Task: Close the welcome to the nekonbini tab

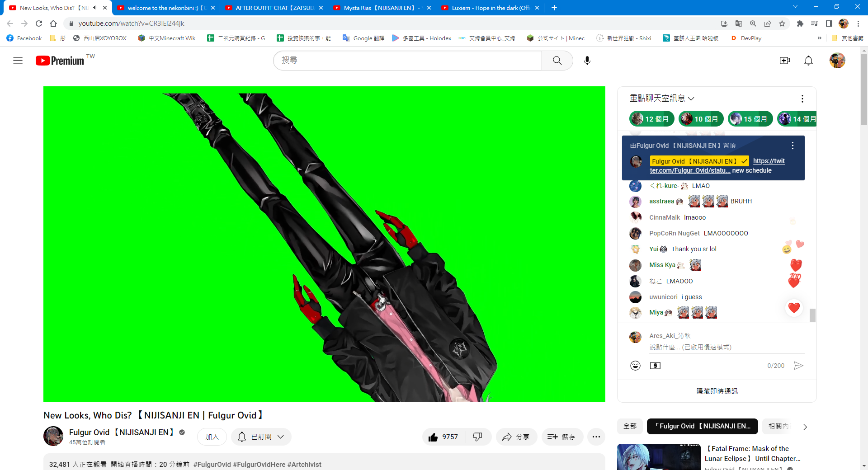Action: pyautogui.click(x=213, y=8)
